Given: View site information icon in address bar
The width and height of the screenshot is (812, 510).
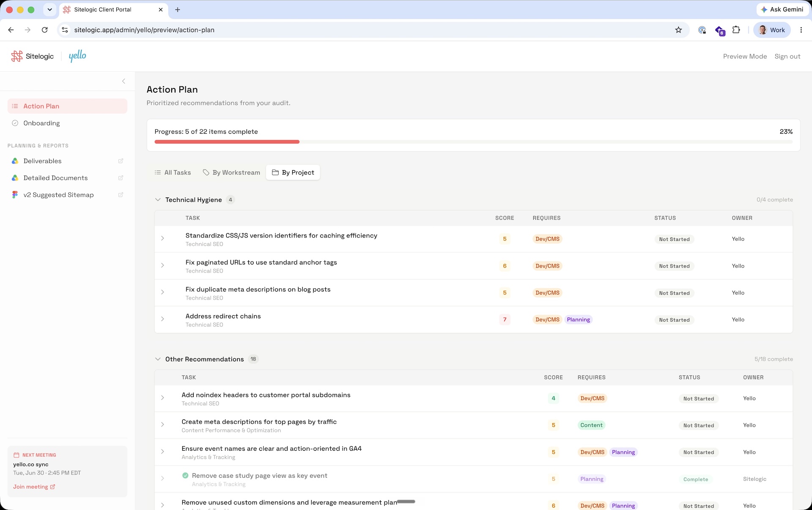Looking at the screenshot, I should tap(65, 30).
